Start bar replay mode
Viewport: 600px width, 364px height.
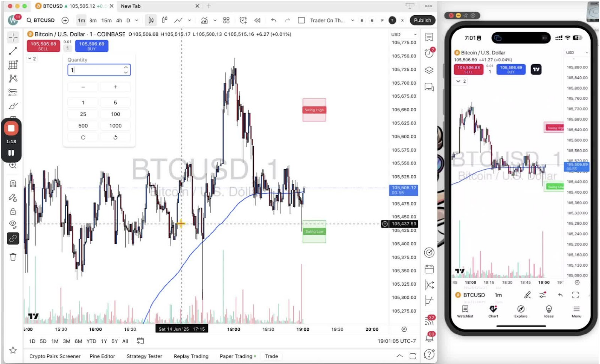click(257, 20)
